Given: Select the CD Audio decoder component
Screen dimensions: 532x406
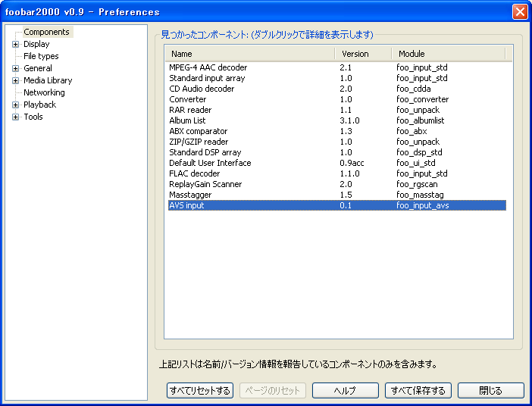Looking at the screenshot, I should click(x=337, y=89).
